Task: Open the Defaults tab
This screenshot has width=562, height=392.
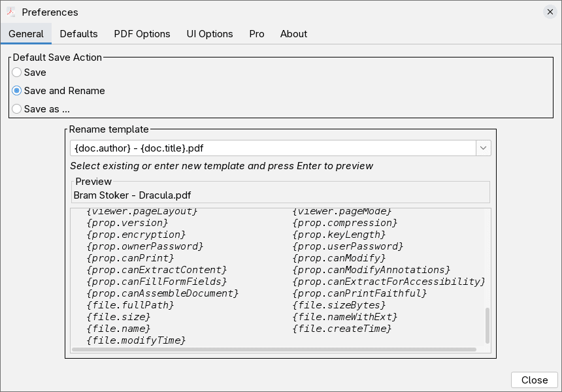Action: coord(78,34)
